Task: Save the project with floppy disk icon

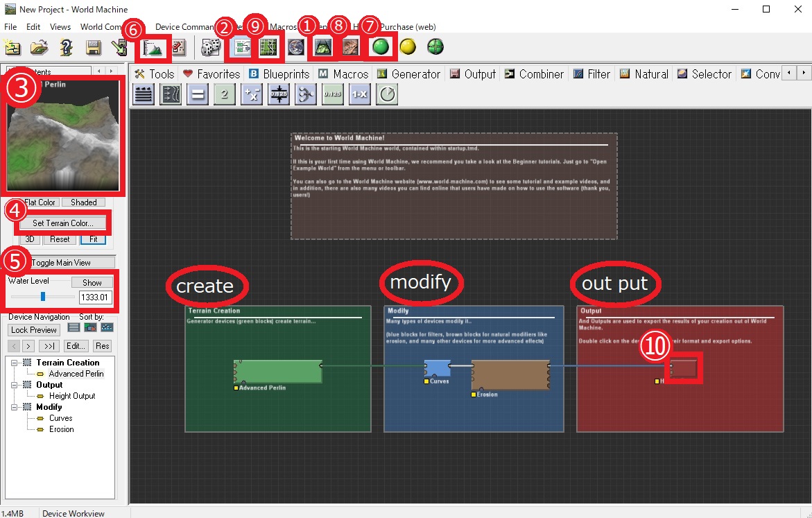Action: click(94, 48)
